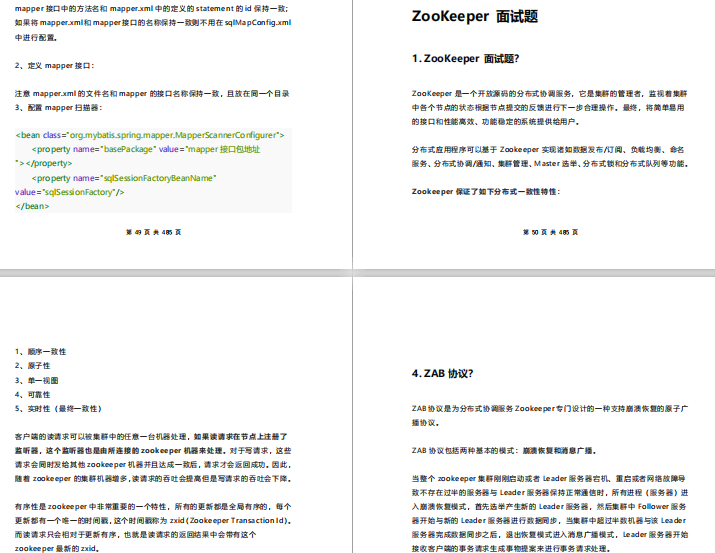Click the sqlSessionFactoryBeanName property code line
The width and height of the screenshot is (715, 553).
124,178
